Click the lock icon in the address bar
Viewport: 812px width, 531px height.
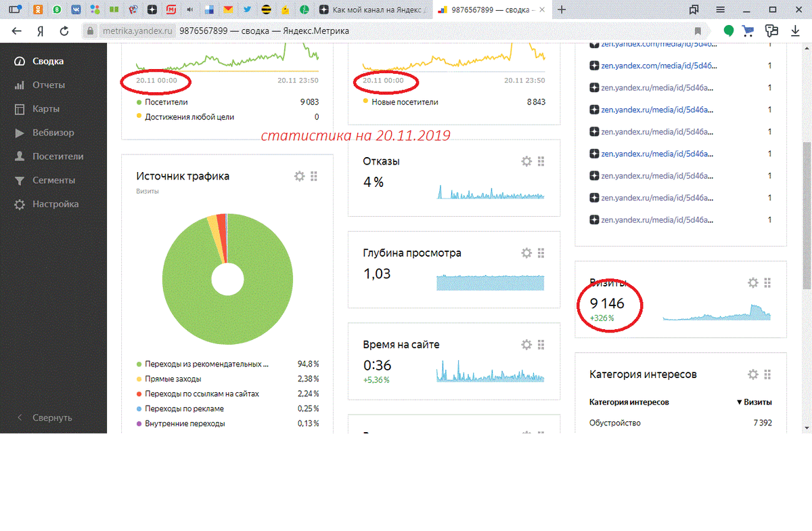(91, 31)
